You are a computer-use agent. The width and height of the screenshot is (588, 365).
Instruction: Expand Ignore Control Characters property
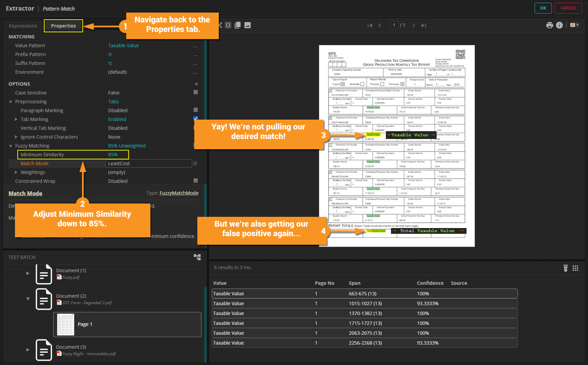[16, 137]
